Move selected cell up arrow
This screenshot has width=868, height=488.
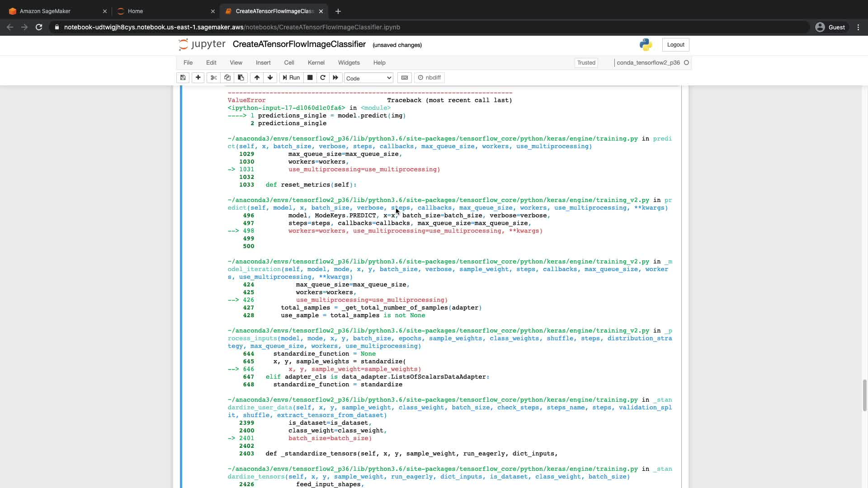click(257, 78)
